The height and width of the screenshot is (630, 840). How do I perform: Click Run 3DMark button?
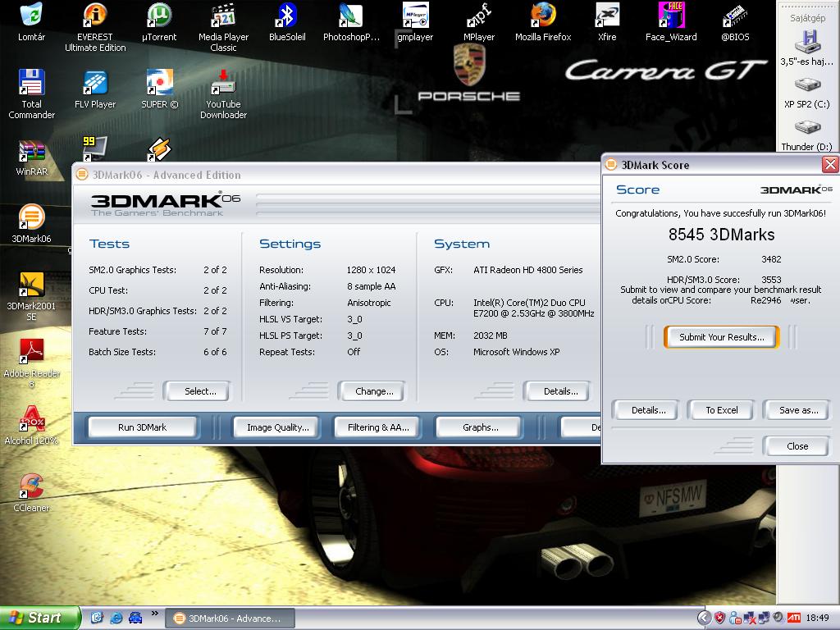(143, 427)
